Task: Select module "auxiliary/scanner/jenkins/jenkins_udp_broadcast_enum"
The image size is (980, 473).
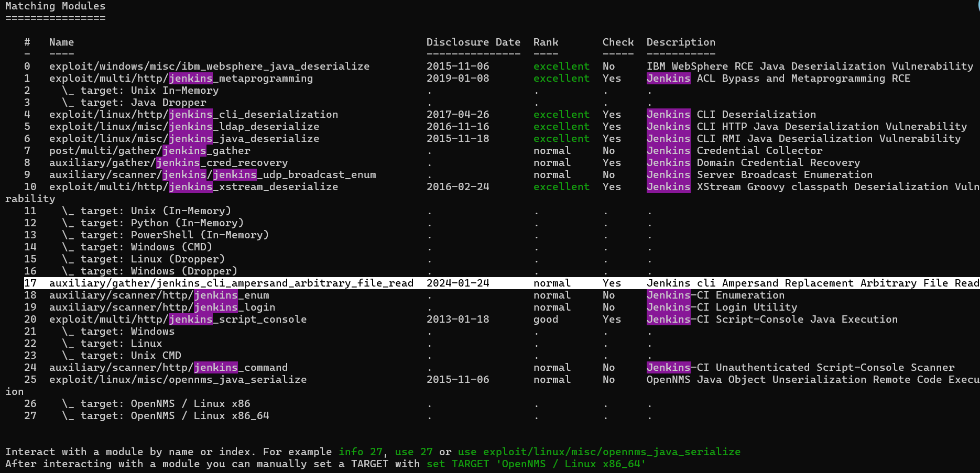Action: click(x=213, y=175)
